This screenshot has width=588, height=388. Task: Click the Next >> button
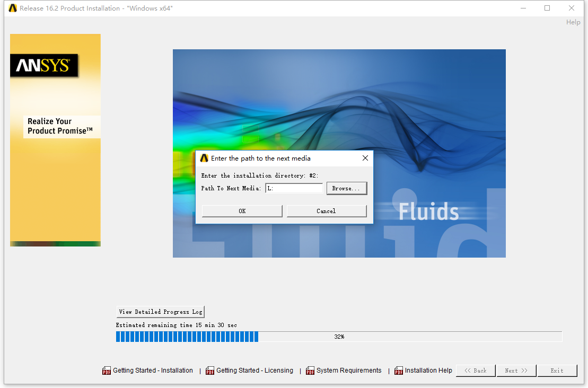pyautogui.click(x=516, y=371)
